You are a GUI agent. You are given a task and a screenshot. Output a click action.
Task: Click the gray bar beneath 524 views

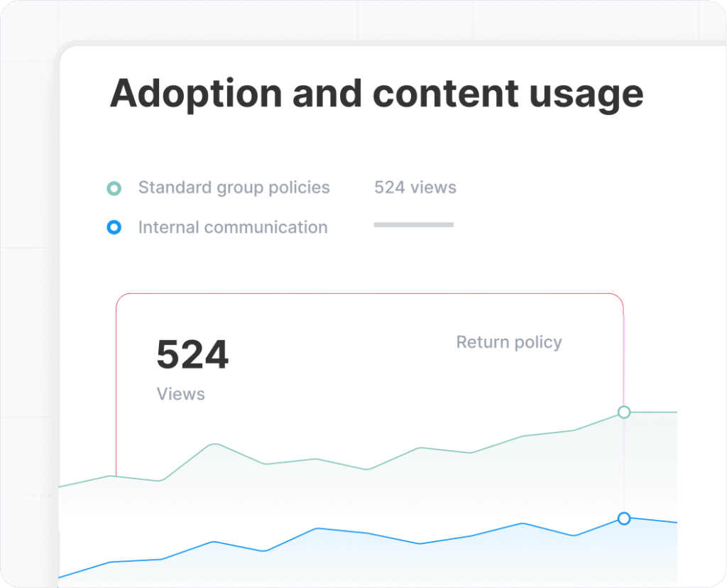coord(413,224)
